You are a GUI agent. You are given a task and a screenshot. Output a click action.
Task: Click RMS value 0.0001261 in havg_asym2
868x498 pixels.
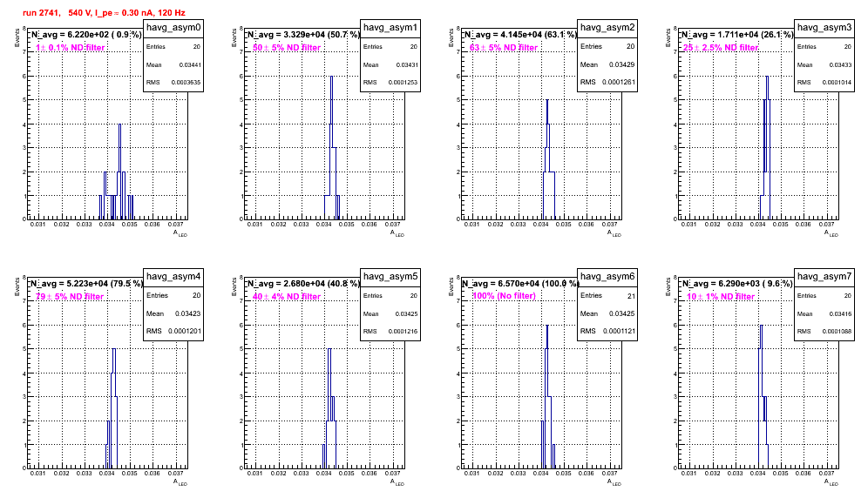(x=619, y=82)
